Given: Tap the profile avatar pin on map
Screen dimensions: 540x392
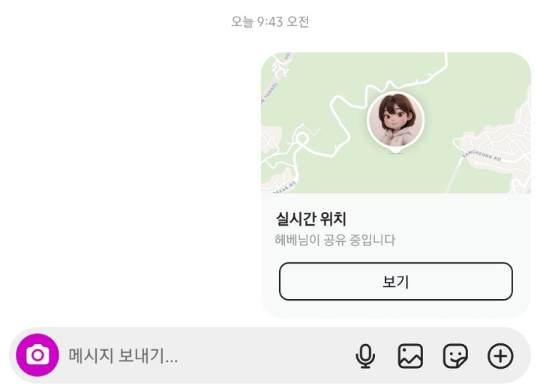Looking at the screenshot, I should [x=395, y=121].
